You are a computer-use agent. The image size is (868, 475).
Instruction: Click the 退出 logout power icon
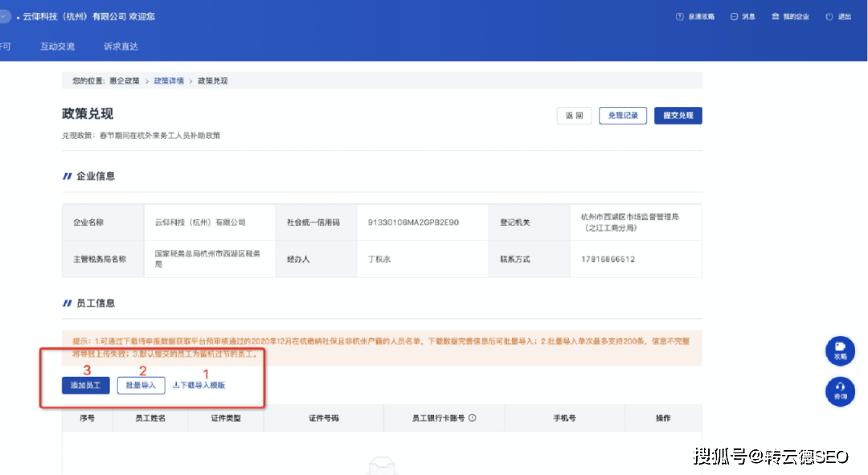(x=829, y=17)
